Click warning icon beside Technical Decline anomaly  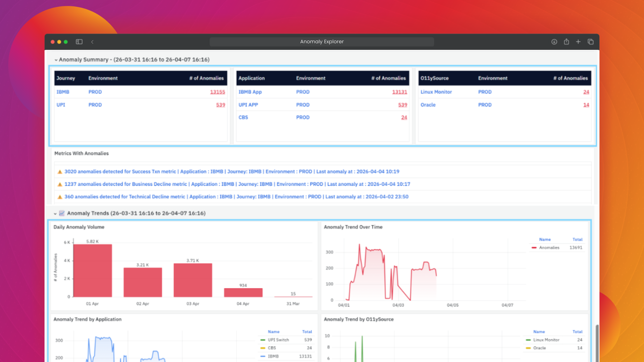click(x=60, y=197)
